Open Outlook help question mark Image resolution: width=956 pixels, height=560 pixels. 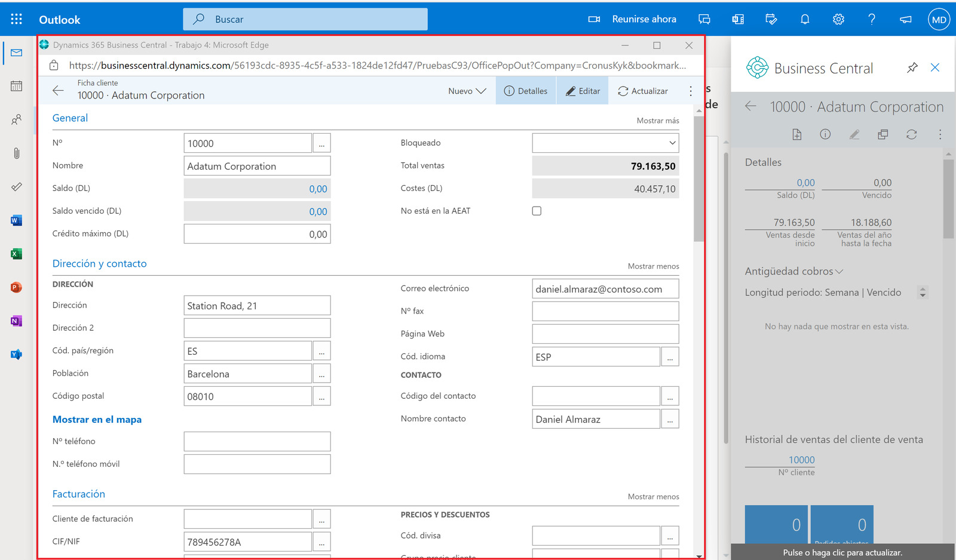click(x=872, y=19)
